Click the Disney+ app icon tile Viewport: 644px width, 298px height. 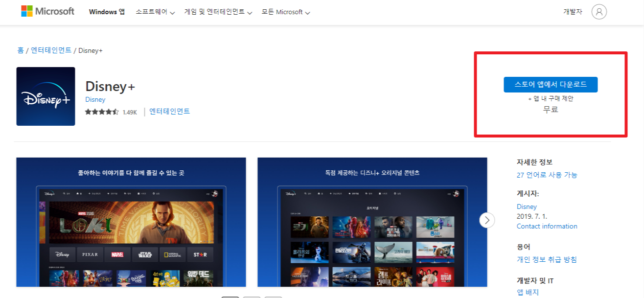tap(46, 96)
